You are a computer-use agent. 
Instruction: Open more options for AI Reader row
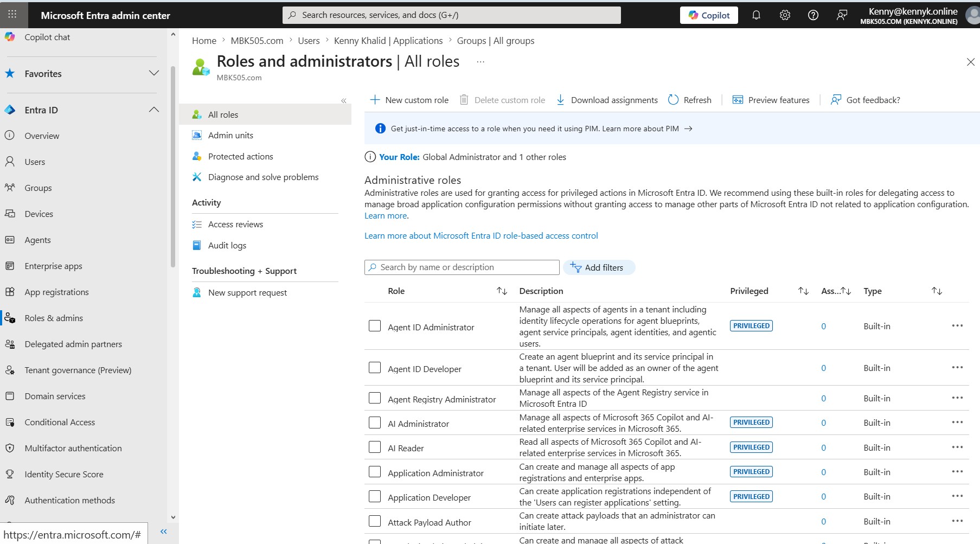957,447
